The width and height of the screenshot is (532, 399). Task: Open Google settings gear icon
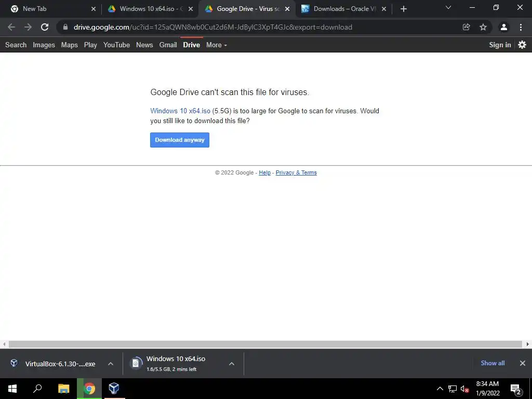click(x=522, y=45)
